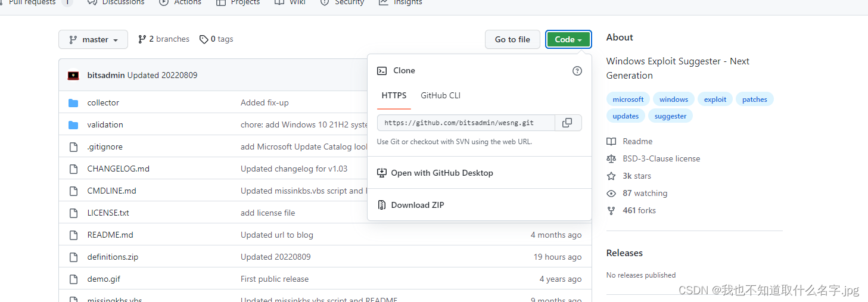Open the 'Updated 20220809' commit message in header

[163, 75]
